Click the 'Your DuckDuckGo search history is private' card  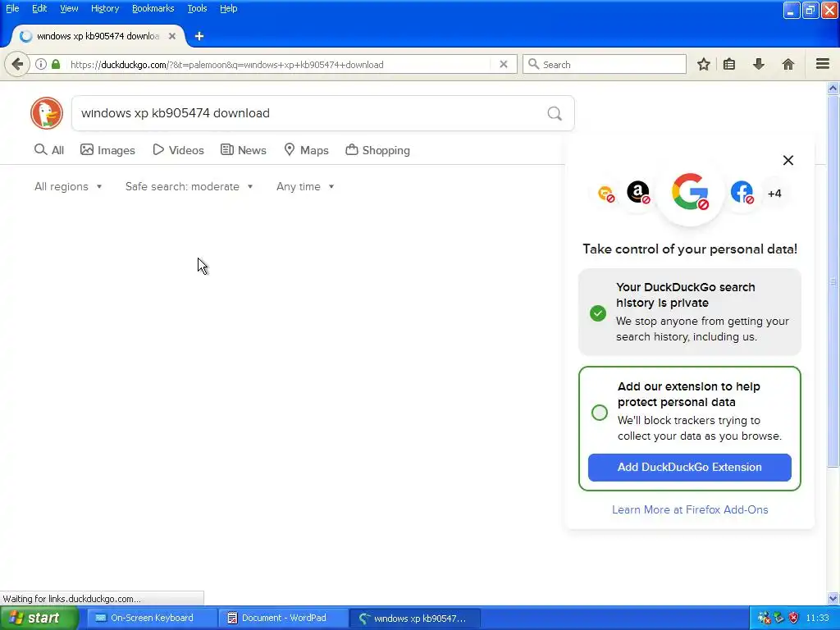689,312
